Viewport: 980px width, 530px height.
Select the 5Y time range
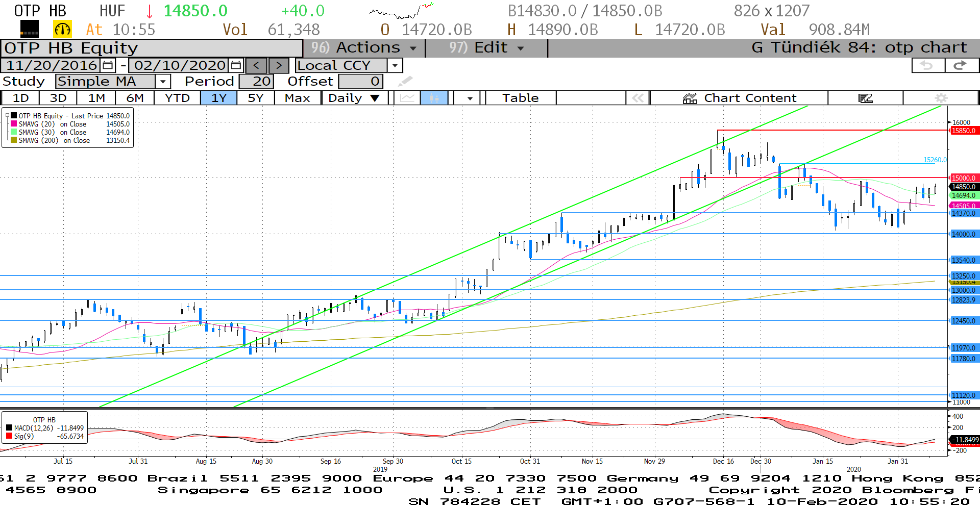tap(256, 98)
